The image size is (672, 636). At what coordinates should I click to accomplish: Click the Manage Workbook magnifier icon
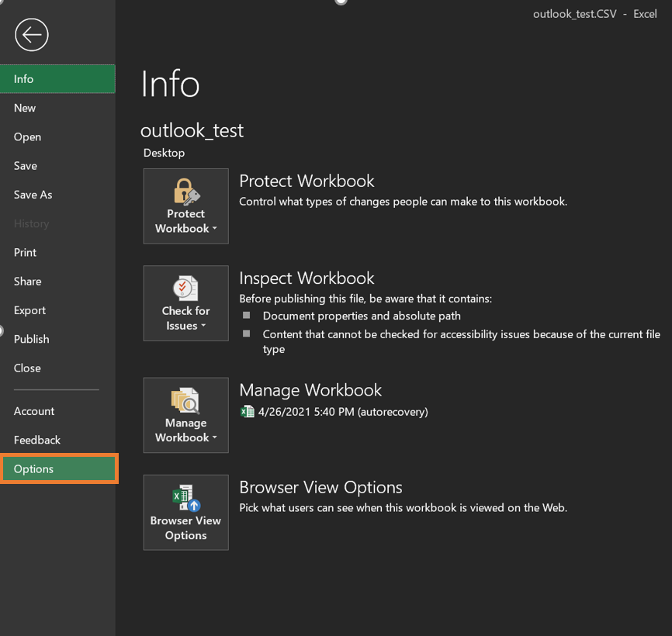point(185,400)
